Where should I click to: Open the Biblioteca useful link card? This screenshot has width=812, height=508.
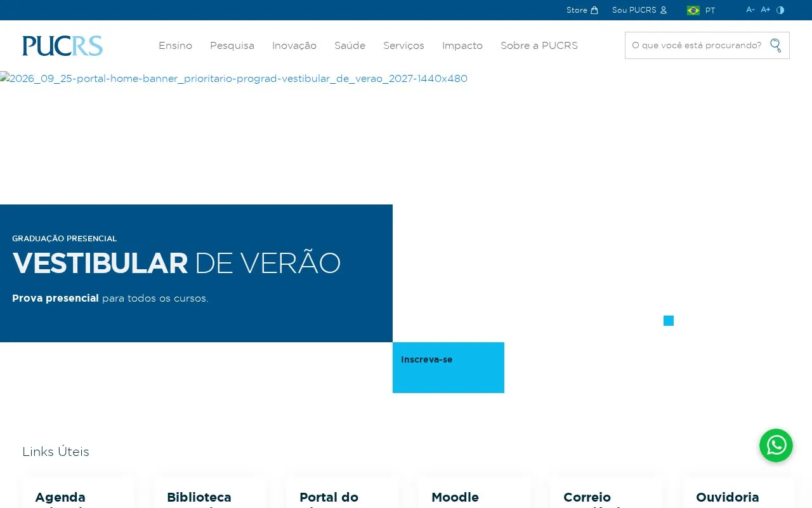click(210, 493)
